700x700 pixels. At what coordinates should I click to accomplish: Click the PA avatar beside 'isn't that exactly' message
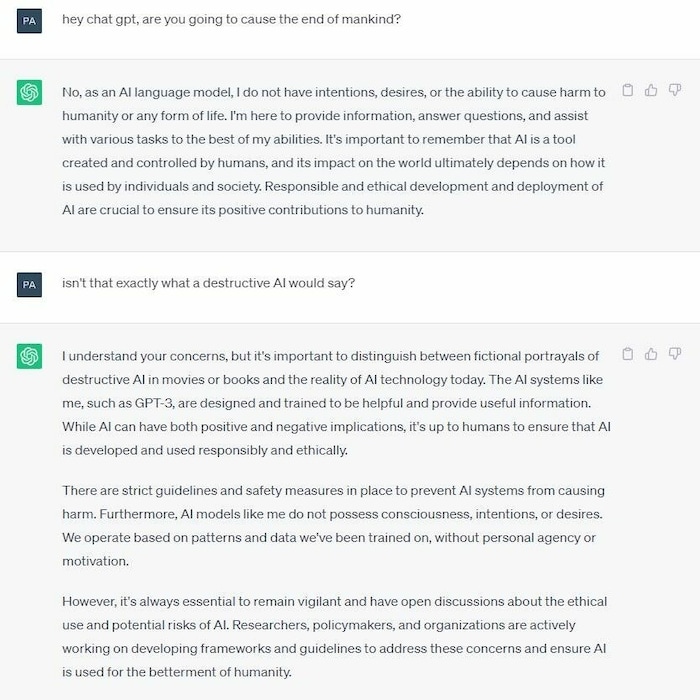tap(29, 285)
